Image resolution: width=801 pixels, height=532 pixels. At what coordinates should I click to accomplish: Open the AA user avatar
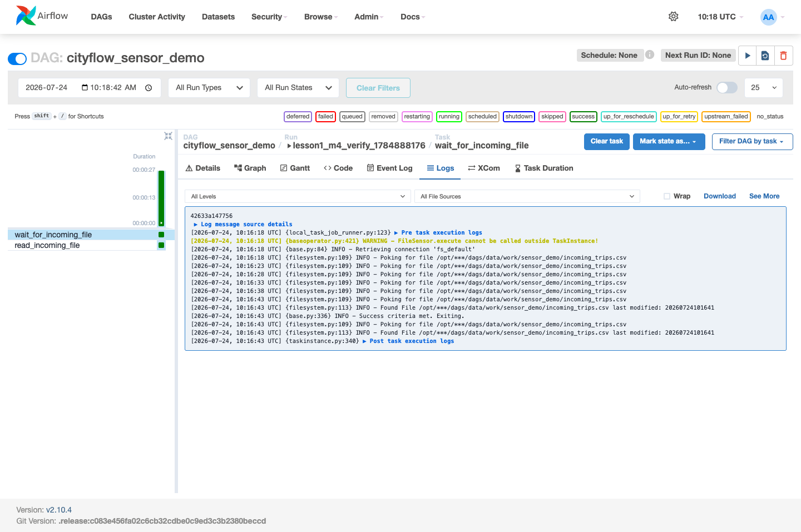(x=768, y=17)
